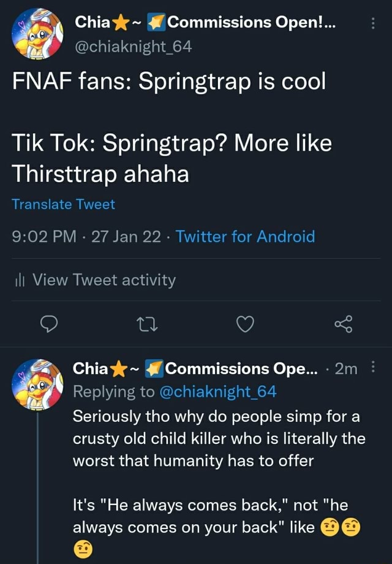The image size is (392, 564).
Task: Like the tweet using the heart icon
Action: tap(245, 325)
